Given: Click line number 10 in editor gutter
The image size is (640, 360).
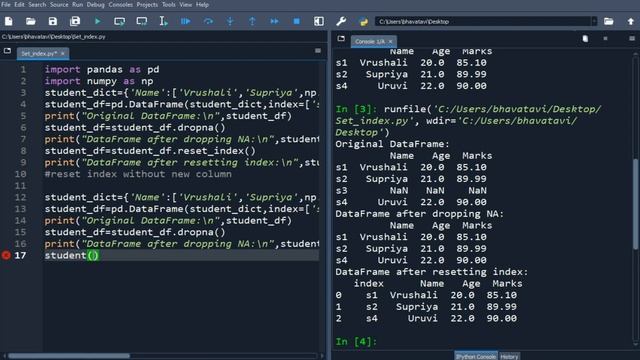Looking at the screenshot, I should point(20,174).
